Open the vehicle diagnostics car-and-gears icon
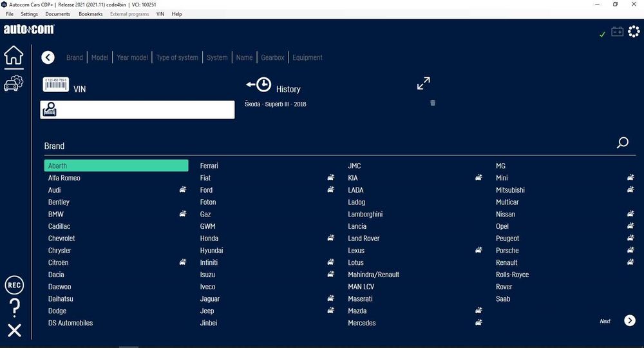Viewport: 644px width, 348px height. tap(14, 82)
